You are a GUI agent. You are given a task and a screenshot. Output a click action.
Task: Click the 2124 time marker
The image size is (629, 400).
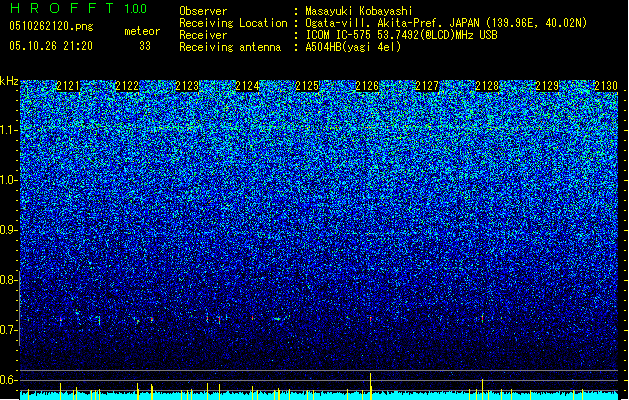point(247,86)
